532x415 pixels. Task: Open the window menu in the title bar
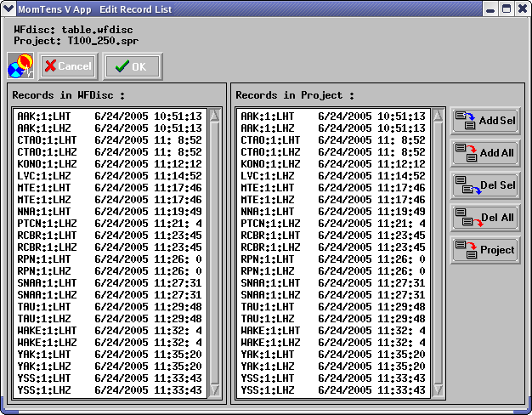coord(8,9)
